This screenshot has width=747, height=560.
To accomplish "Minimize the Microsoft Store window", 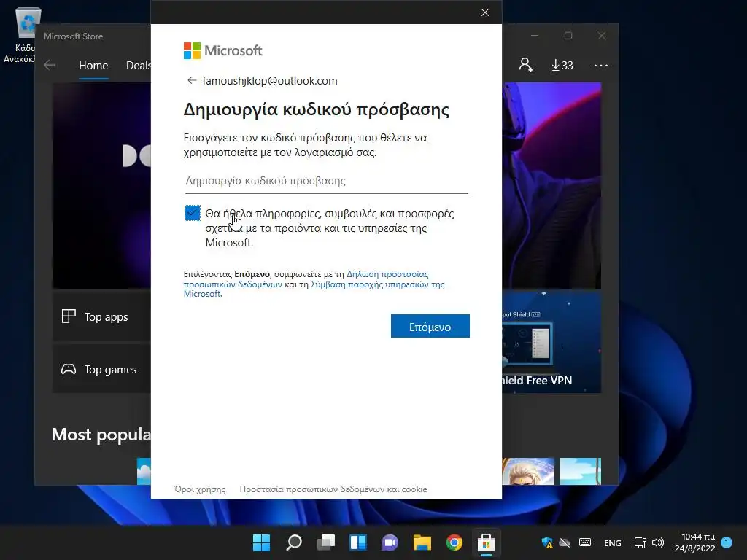I will coord(535,36).
